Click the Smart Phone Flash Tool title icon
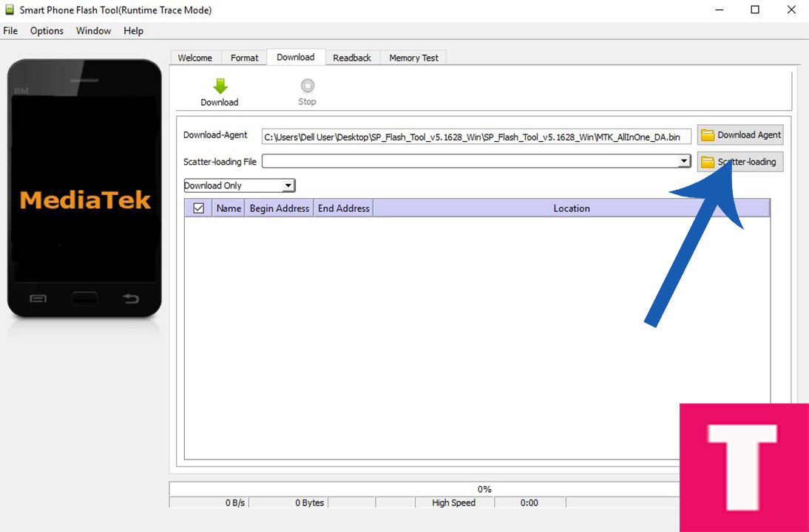 pos(10,10)
